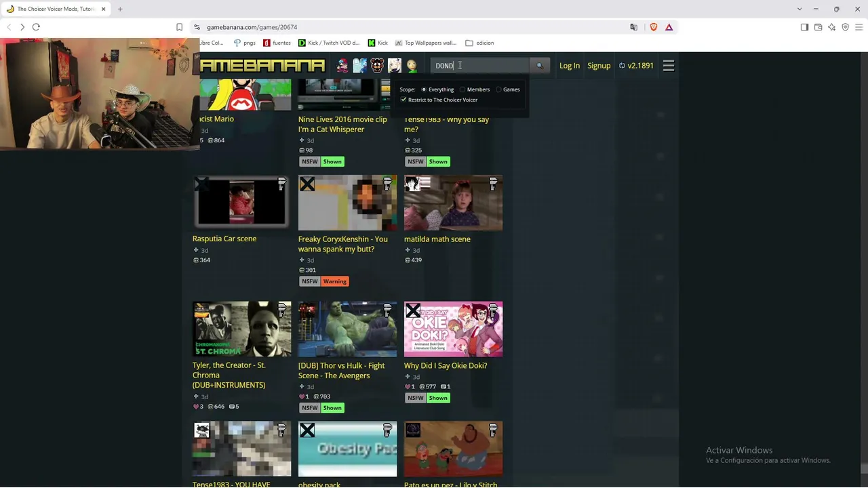Viewport: 868px width, 488px height.
Task: Open the matilda math scene thumbnail
Action: (453, 203)
